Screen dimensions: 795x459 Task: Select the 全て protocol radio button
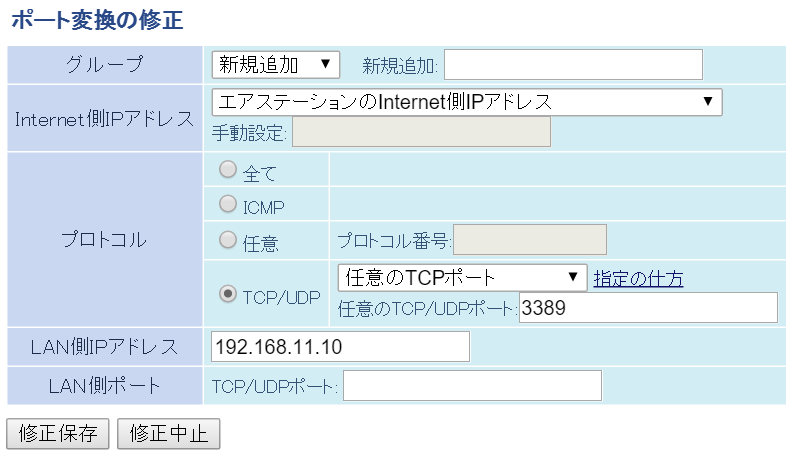pos(228,171)
